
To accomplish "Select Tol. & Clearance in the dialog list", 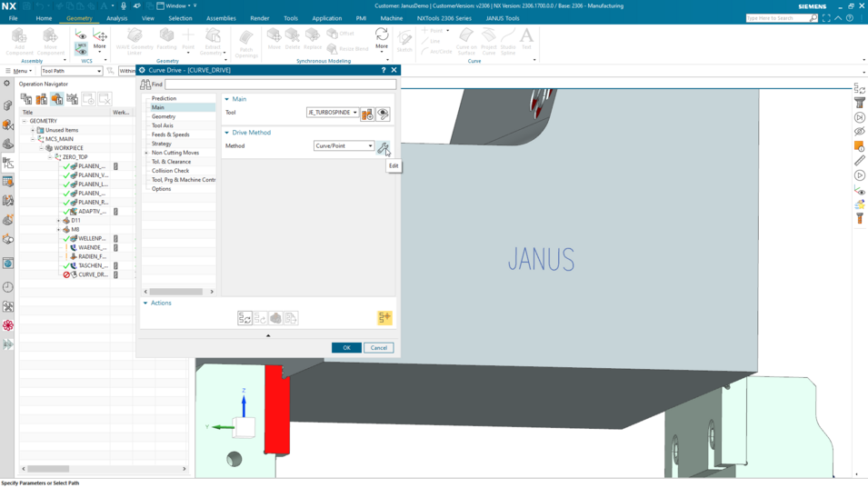I will click(171, 162).
